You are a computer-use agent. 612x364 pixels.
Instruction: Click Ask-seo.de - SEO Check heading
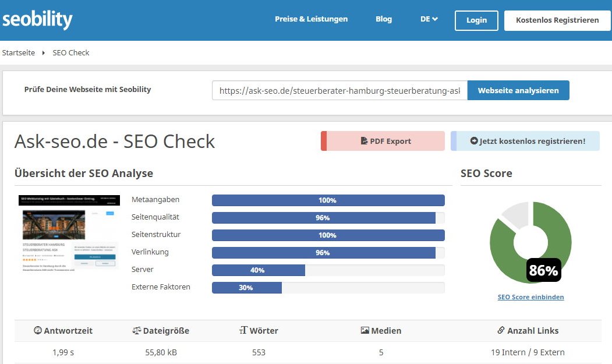click(115, 142)
